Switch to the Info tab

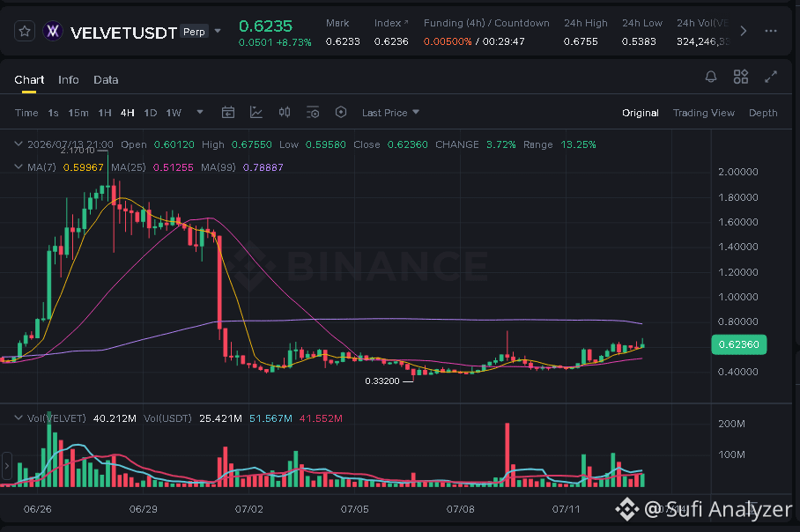[69, 79]
